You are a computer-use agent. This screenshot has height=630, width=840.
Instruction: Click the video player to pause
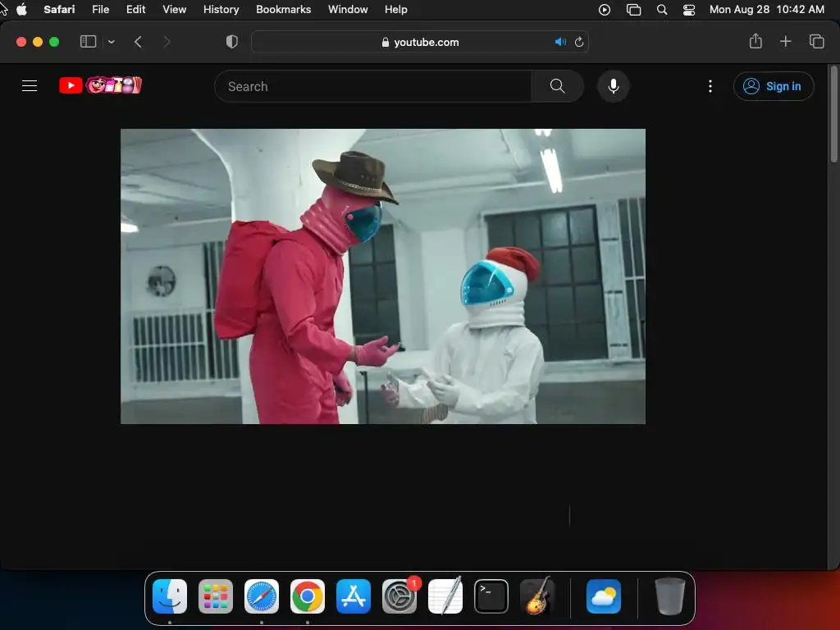[x=383, y=276]
